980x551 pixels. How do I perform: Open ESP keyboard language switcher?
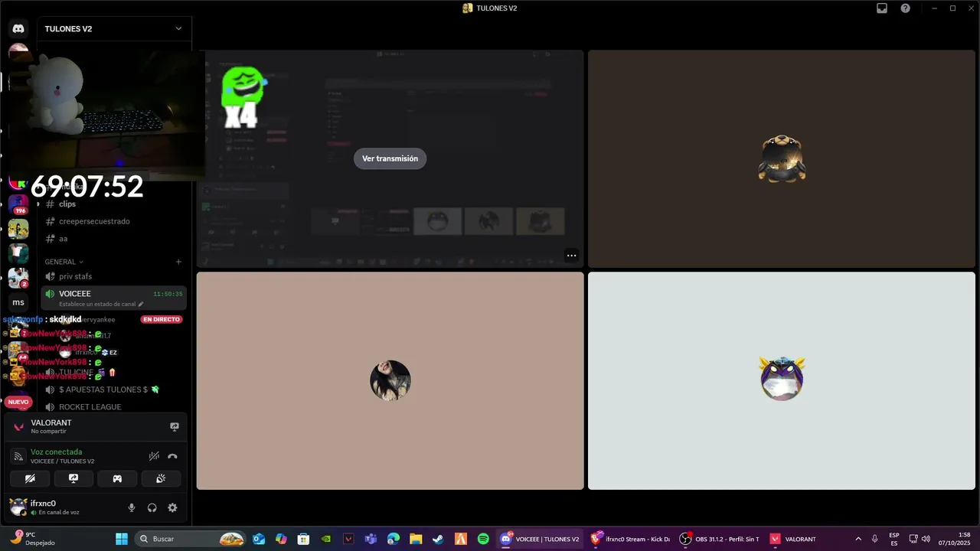coord(894,539)
